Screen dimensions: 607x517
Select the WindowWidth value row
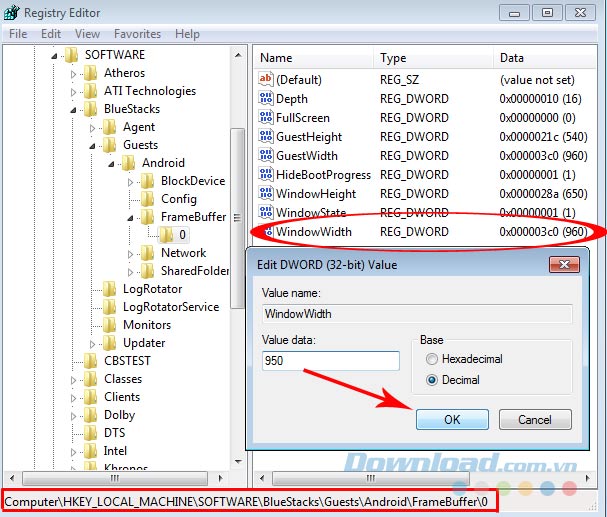click(x=424, y=231)
